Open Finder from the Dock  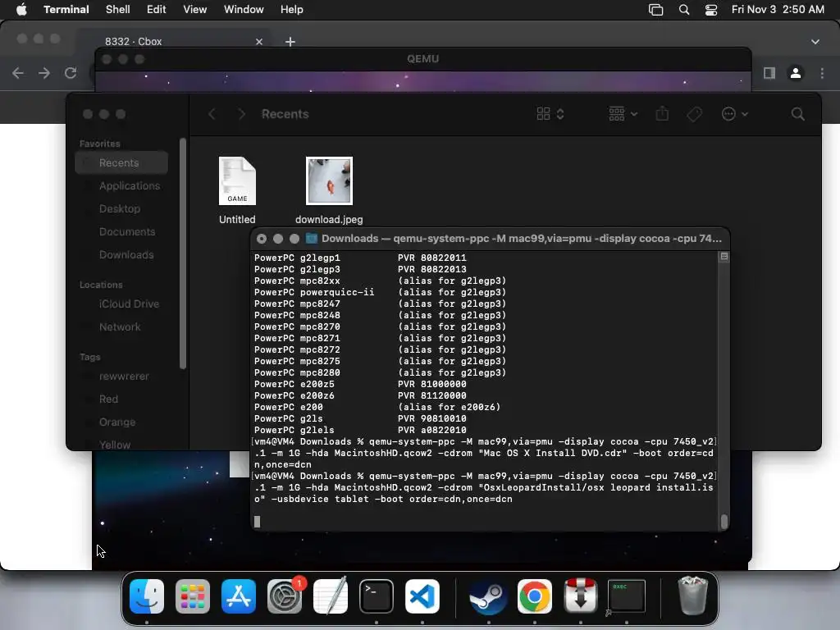[147, 596]
